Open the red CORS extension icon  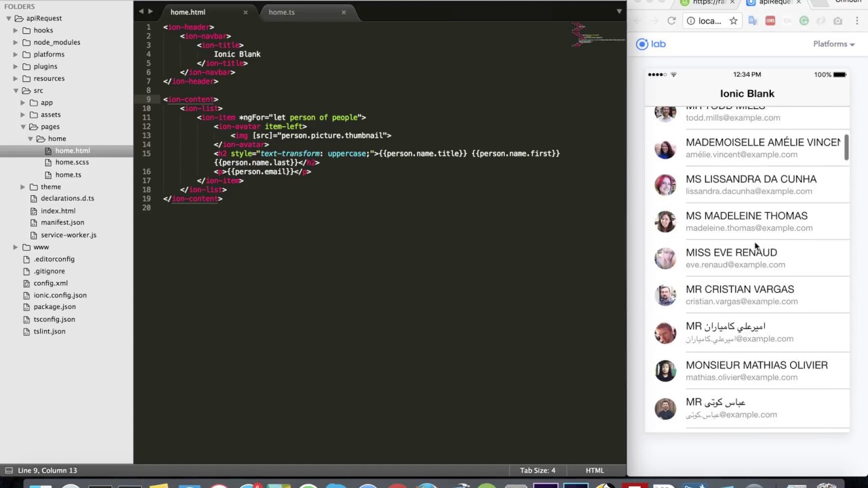(770, 21)
